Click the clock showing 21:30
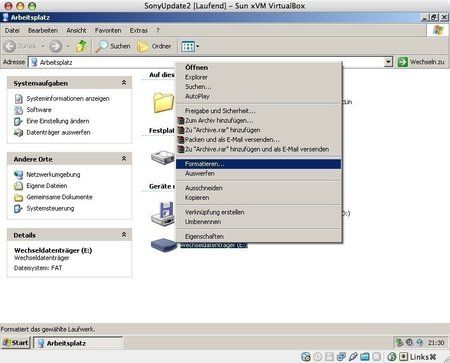Viewport: 450px width, 363px height. pos(436,342)
